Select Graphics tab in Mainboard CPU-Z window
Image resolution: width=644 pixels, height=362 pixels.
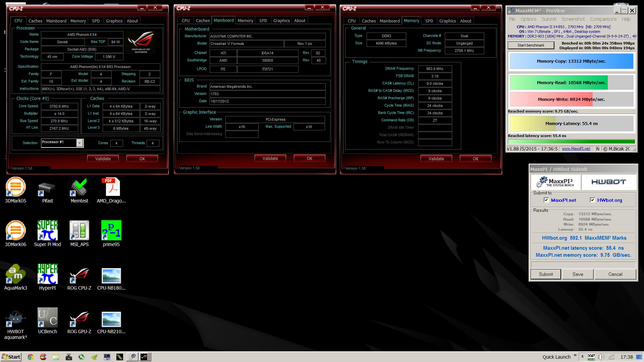click(281, 21)
